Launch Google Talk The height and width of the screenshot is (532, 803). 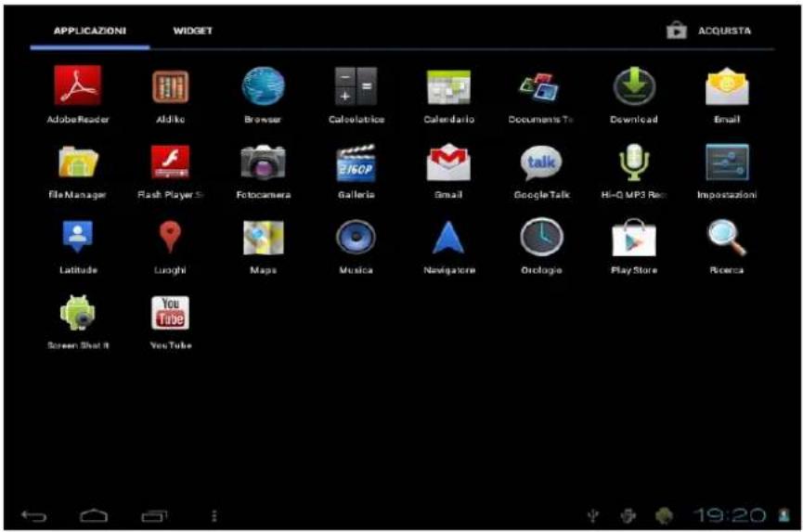click(541, 162)
